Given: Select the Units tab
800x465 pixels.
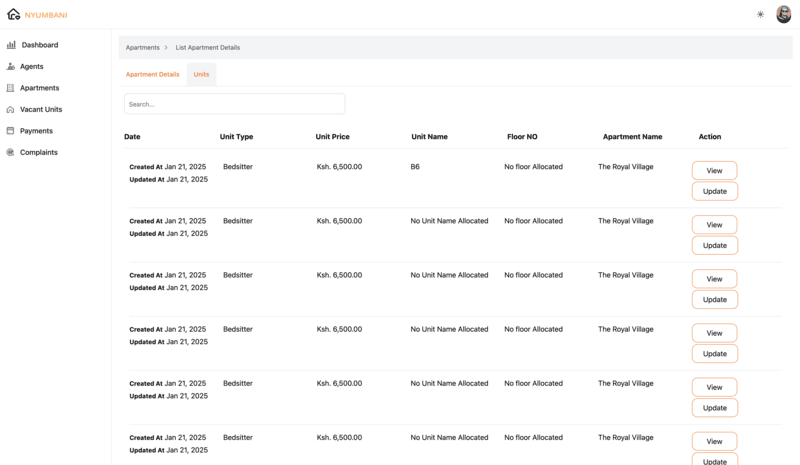Looking at the screenshot, I should (201, 75).
